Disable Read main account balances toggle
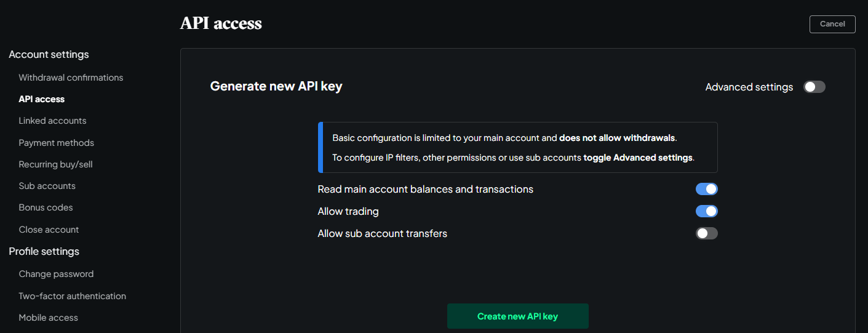Viewport: 868px width, 333px height. 706,189
